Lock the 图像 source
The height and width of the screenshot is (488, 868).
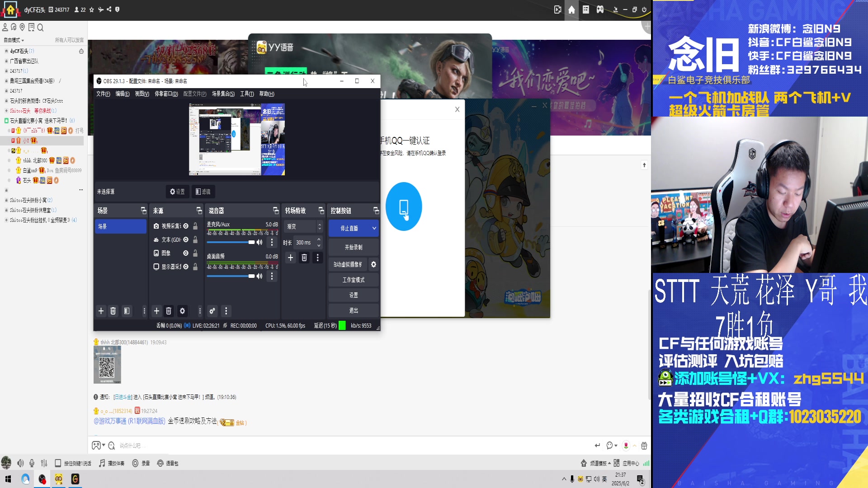pos(195,253)
